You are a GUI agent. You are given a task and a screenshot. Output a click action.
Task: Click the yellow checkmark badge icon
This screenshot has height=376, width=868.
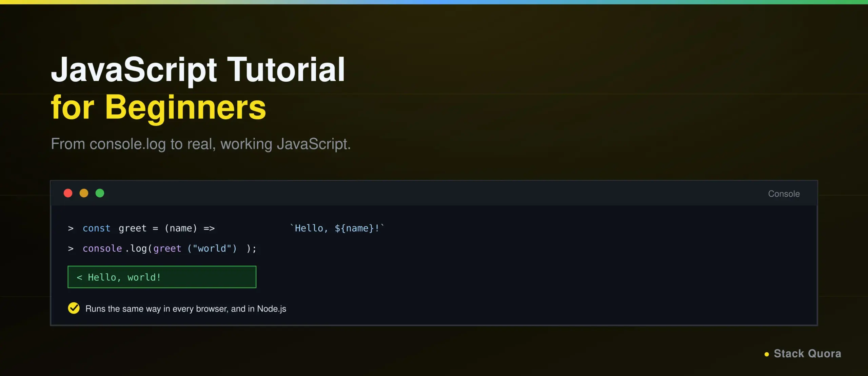click(x=74, y=308)
